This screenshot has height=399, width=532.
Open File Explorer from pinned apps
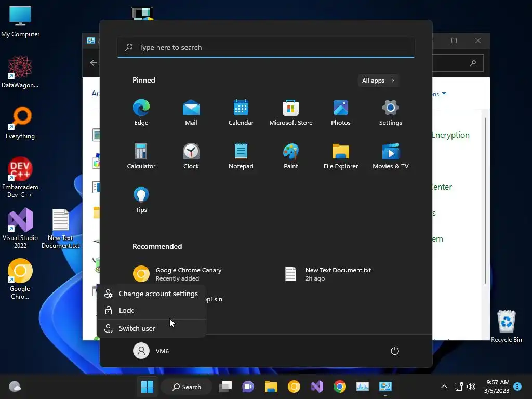pos(341,156)
